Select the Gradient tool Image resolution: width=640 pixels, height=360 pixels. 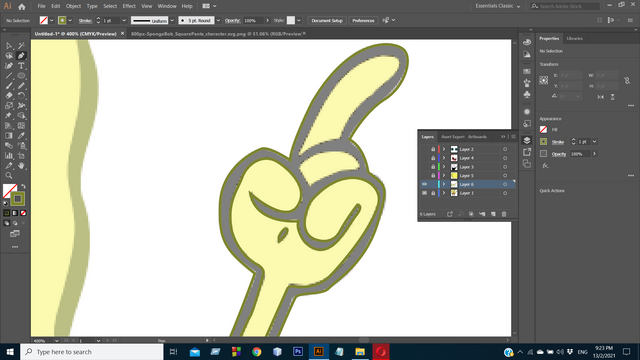point(9,136)
